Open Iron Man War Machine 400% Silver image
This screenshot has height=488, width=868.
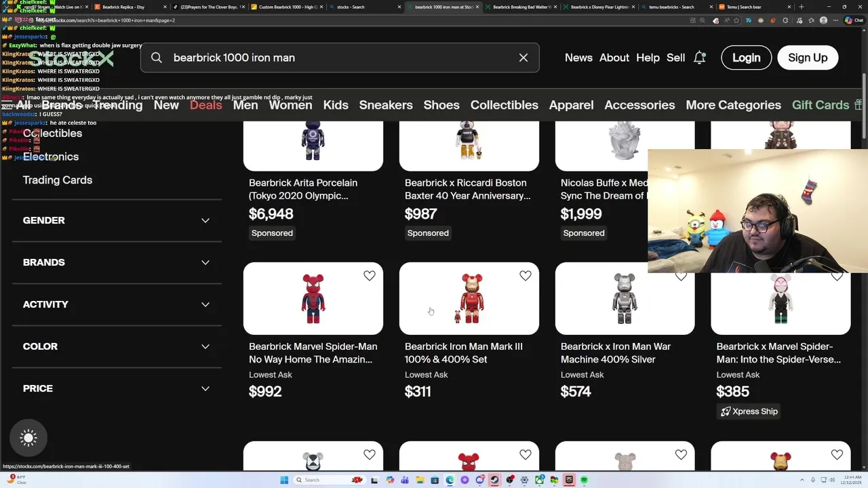pos(625,298)
